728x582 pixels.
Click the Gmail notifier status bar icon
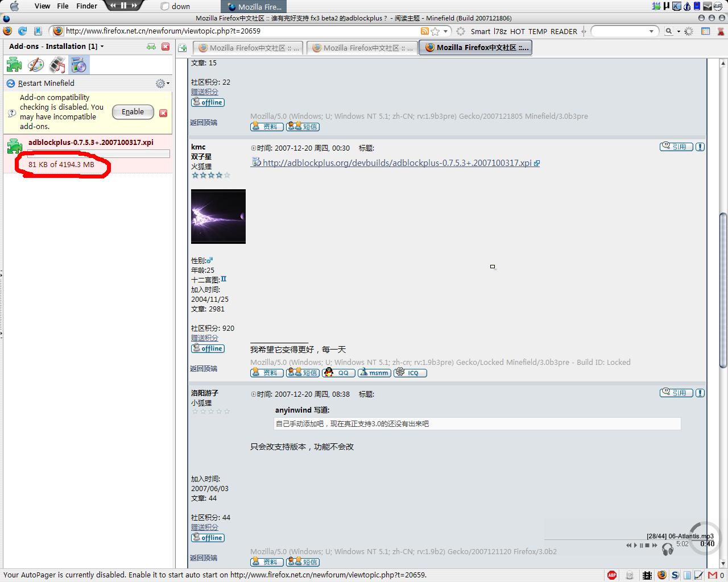pos(712,575)
